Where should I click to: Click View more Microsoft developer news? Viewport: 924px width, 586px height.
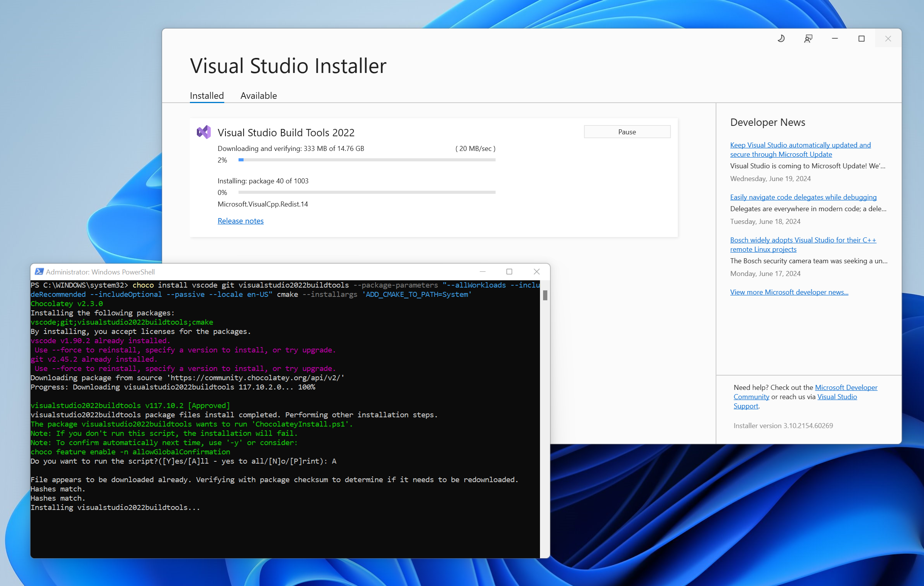pos(789,292)
